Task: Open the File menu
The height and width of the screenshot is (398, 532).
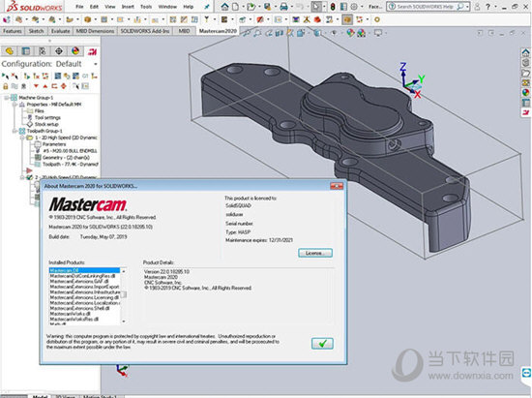Action: (79, 7)
